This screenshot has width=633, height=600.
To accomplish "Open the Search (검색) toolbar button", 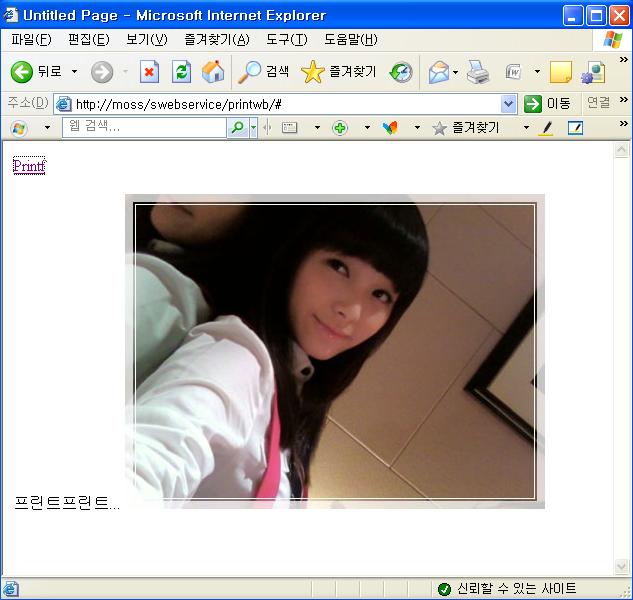I will pyautogui.click(x=264, y=72).
